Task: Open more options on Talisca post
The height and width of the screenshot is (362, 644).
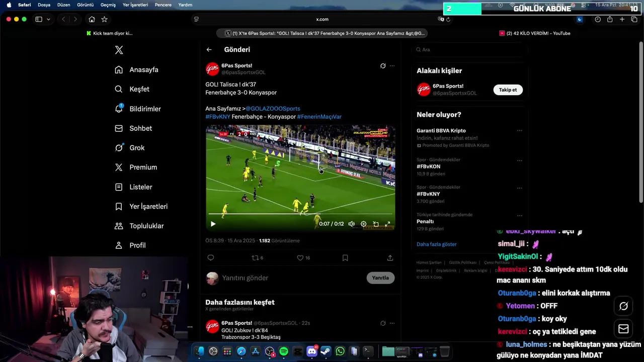Action: pos(392,66)
